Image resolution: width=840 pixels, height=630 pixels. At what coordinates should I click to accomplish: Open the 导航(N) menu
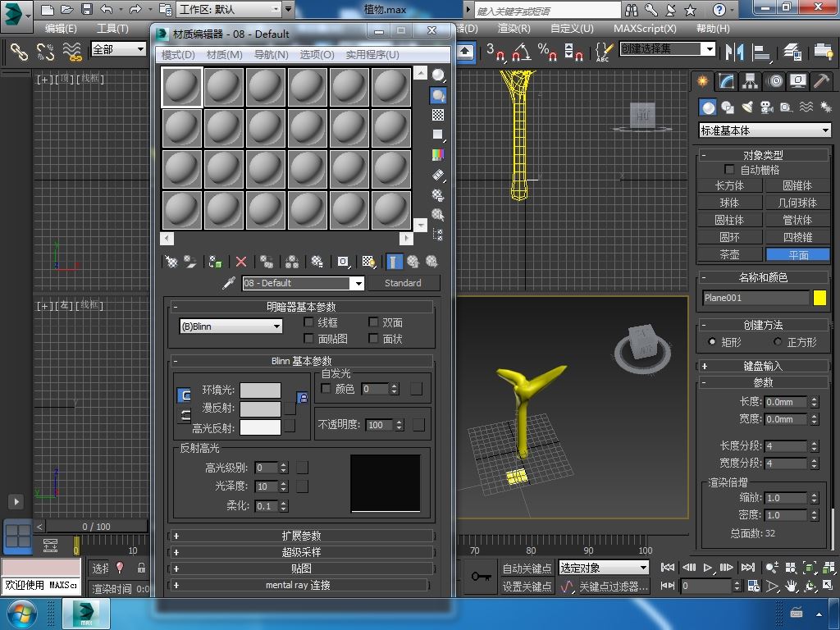coord(271,55)
